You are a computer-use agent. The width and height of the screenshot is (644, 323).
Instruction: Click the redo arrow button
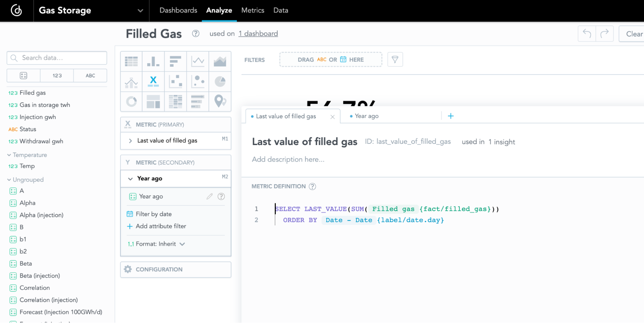[604, 34]
